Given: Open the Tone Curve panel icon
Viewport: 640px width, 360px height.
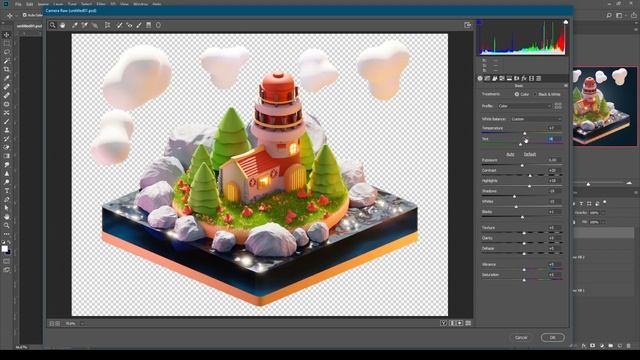Looking at the screenshot, I should pyautogui.click(x=487, y=78).
